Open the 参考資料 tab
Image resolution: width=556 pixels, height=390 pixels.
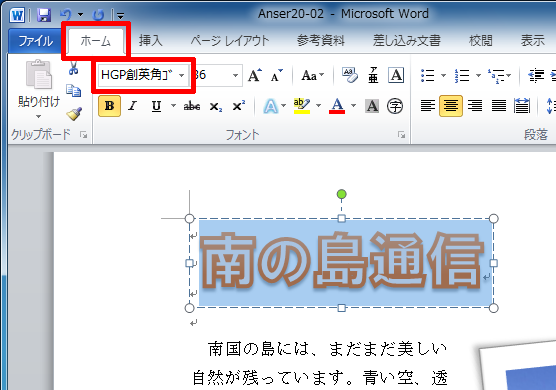[321, 40]
